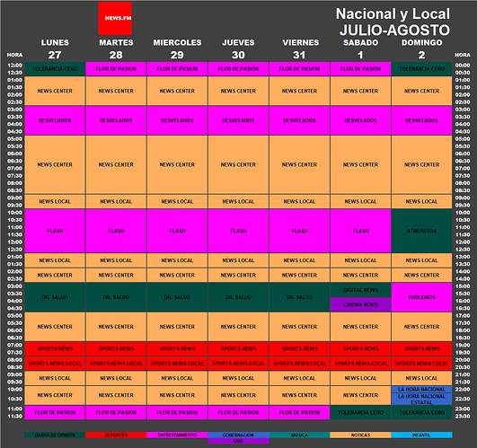This screenshot has height=448, width=477.
Task: Click the DEPORTES legend swatch
Action: pyautogui.click(x=116, y=435)
